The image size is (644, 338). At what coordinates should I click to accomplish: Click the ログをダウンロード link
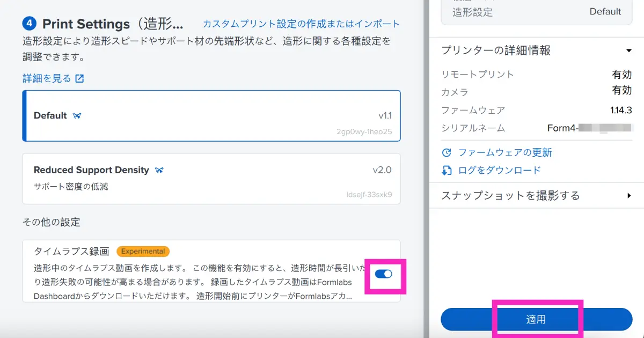pyautogui.click(x=500, y=170)
